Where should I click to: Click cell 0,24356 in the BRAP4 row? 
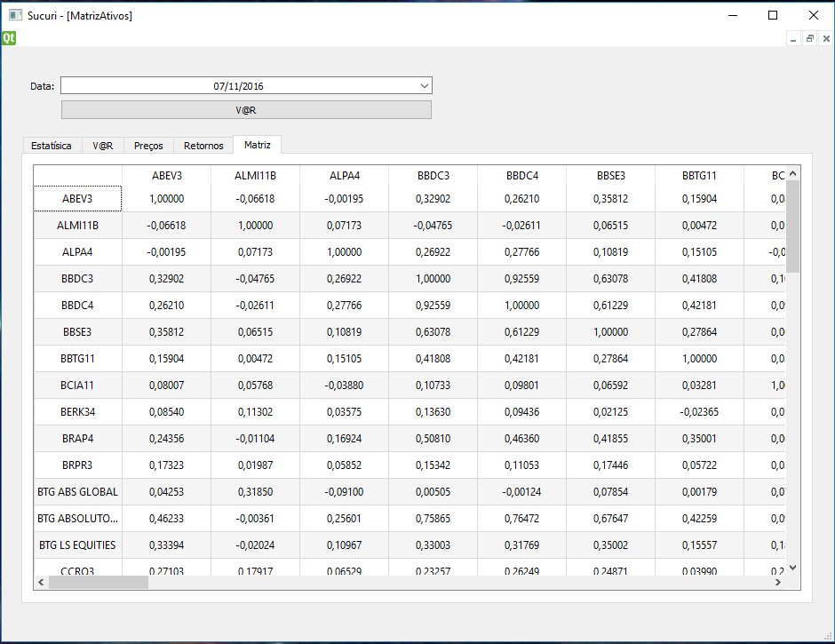tap(167, 439)
